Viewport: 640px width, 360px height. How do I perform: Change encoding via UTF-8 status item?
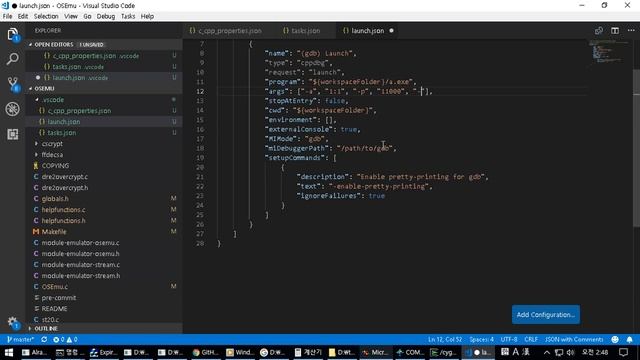point(509,340)
